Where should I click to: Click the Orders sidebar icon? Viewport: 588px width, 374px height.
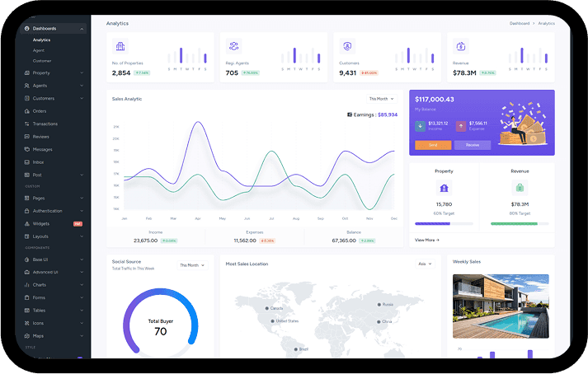click(x=27, y=111)
